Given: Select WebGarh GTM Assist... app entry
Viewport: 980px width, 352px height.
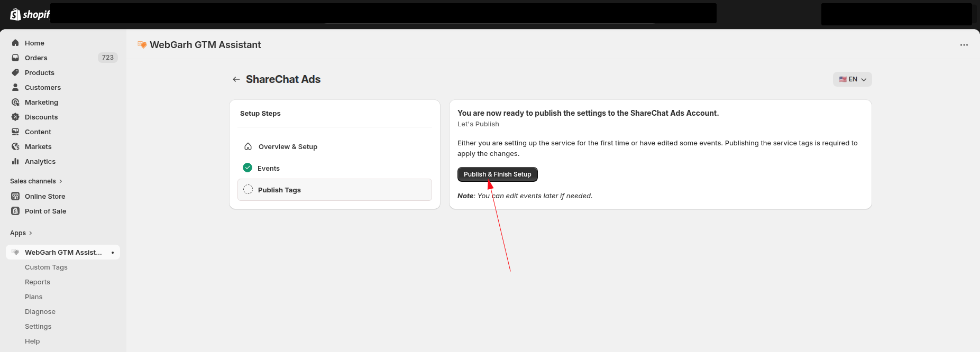Looking at the screenshot, I should (x=63, y=252).
